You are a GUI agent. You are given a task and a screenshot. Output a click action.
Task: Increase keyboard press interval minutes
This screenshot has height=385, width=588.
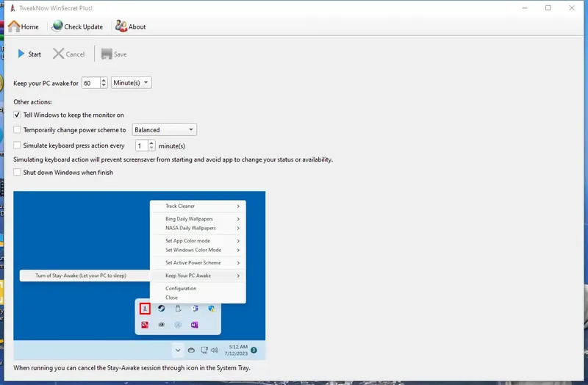(151, 143)
